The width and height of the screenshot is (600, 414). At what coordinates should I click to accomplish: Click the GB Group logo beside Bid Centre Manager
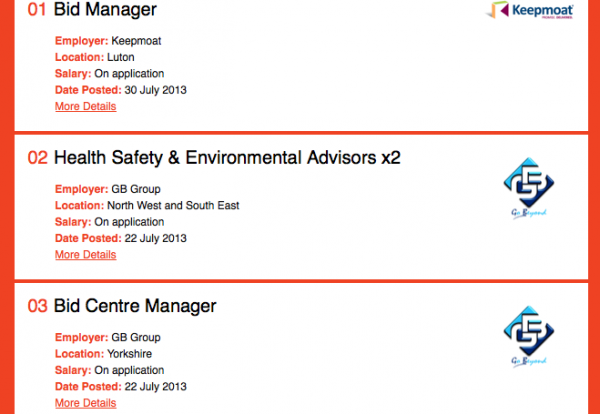click(x=529, y=336)
